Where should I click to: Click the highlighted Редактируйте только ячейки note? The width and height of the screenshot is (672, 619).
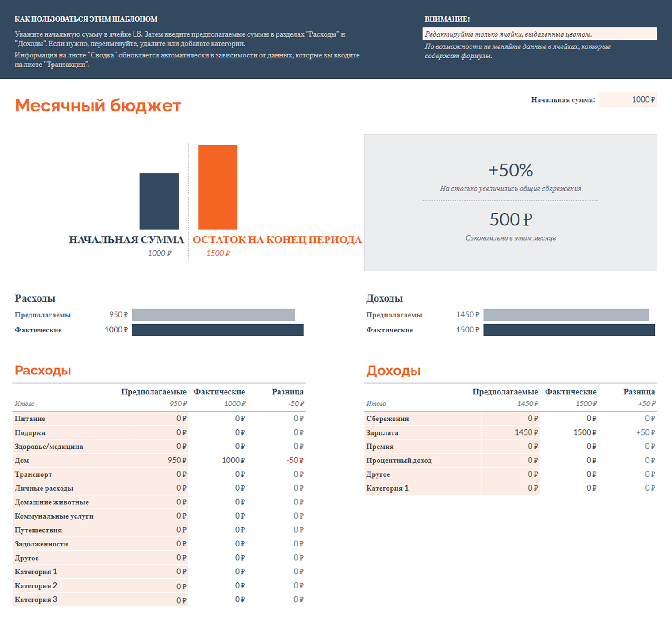(539, 34)
